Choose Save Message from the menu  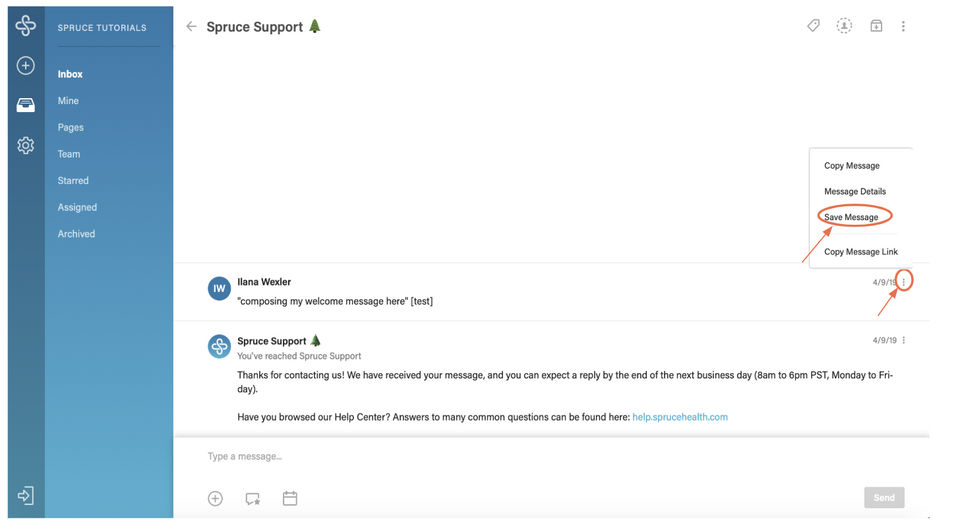tap(851, 217)
